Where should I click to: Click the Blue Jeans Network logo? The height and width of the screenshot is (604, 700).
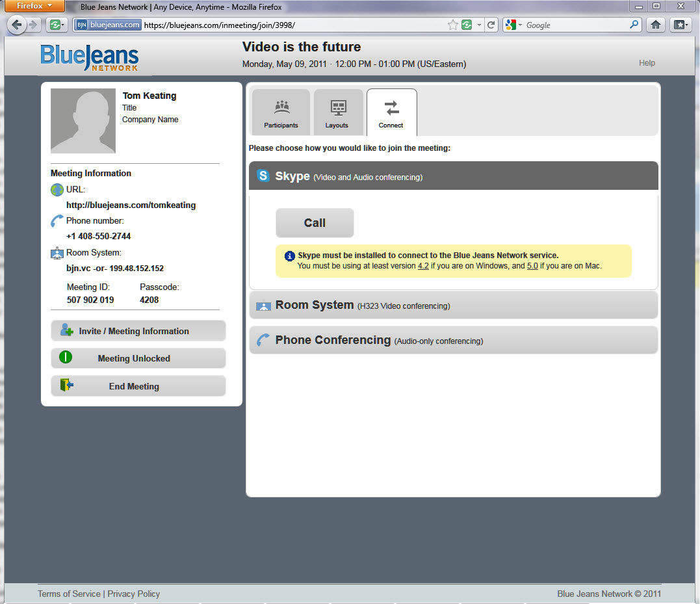coord(89,57)
